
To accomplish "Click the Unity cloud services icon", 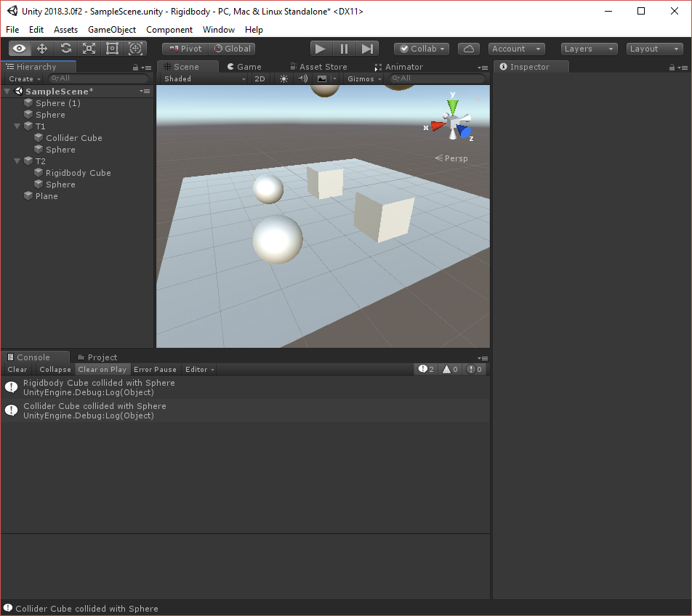I will 468,48.
